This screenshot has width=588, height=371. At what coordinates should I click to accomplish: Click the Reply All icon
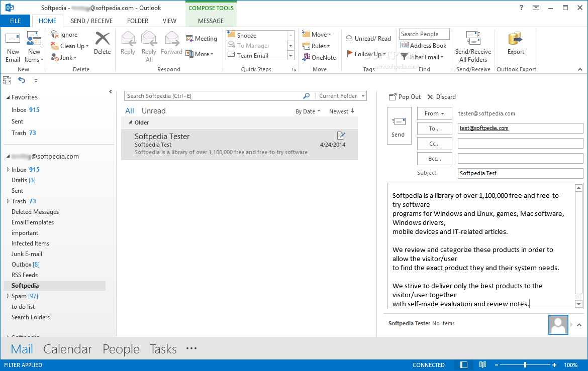coord(149,39)
